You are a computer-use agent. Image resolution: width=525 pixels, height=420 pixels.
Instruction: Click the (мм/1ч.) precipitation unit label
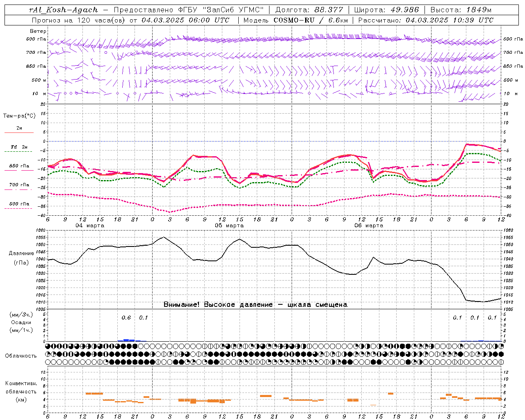pyautogui.click(x=21, y=330)
